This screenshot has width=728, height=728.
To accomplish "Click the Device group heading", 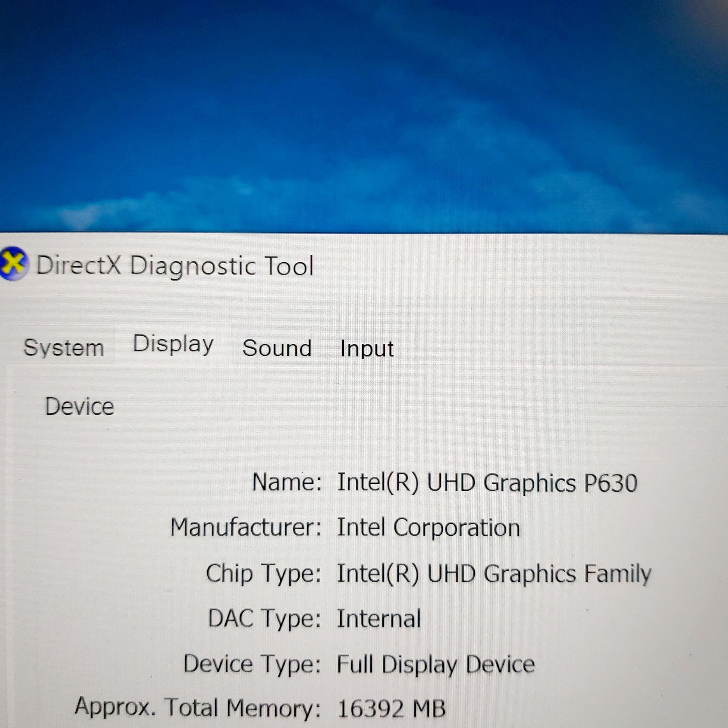I will pyautogui.click(x=80, y=407).
